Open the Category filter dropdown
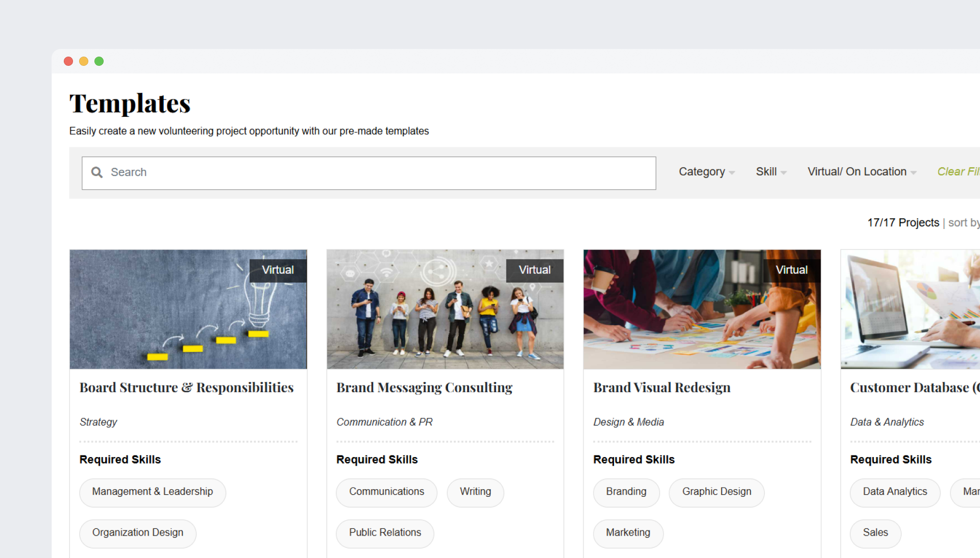Screen dimensions: 980x558 (706, 172)
